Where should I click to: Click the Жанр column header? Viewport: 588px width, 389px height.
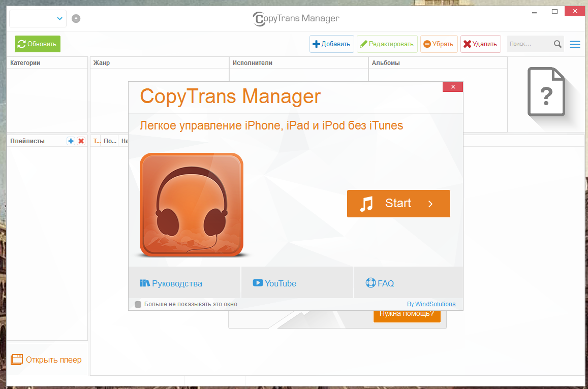(160, 62)
